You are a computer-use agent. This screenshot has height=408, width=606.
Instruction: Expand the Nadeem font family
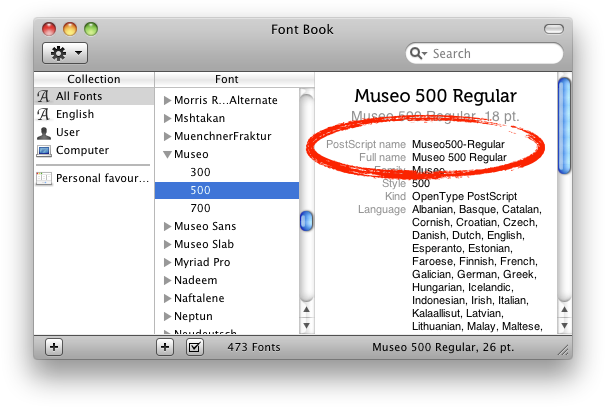coord(167,280)
